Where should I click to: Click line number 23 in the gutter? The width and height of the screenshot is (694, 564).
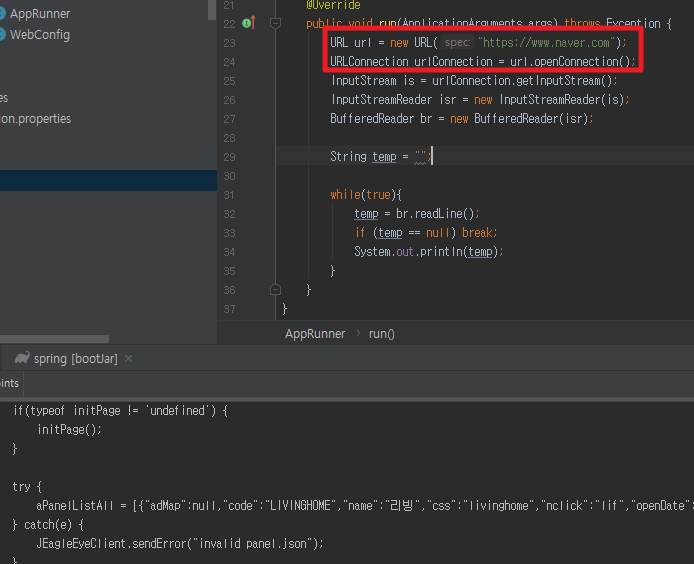[x=229, y=43]
